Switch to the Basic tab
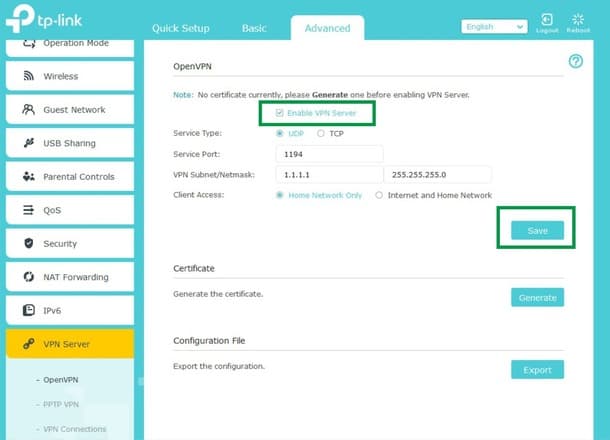Image resolution: width=610 pixels, height=440 pixels. pos(254,28)
